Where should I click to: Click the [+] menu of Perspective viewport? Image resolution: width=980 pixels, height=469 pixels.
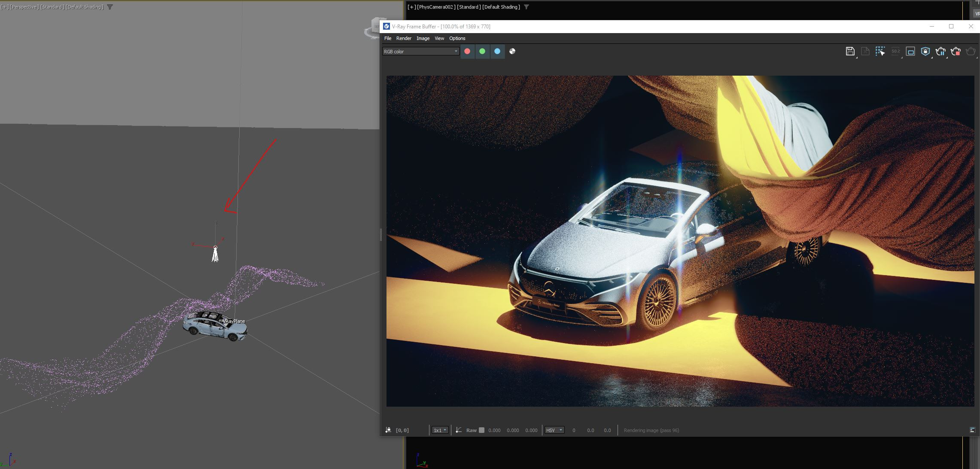[4, 7]
